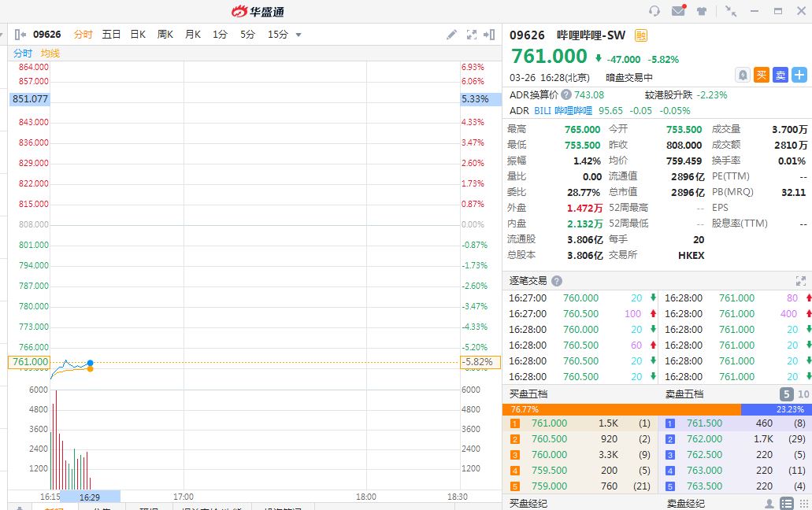
Task: Open the skin theme shirt icon
Action: click(702, 11)
